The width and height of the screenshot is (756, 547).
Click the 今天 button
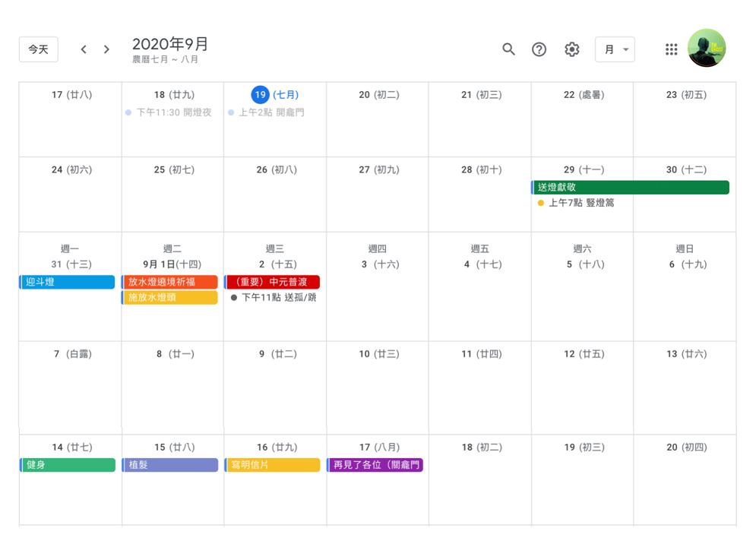point(38,49)
